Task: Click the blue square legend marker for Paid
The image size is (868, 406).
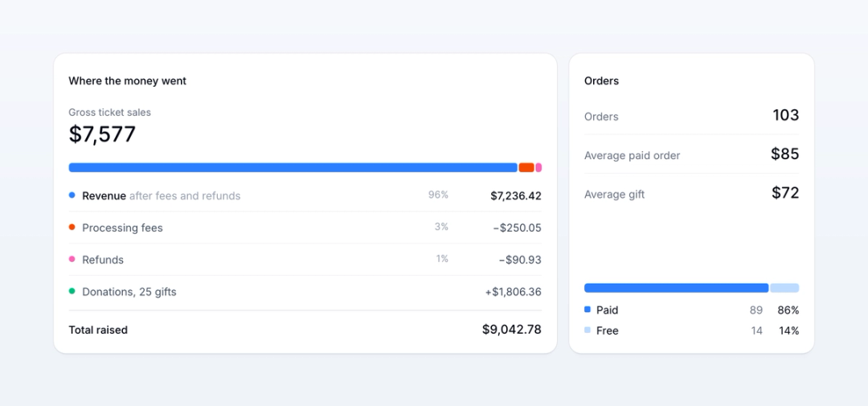Action: tap(588, 309)
